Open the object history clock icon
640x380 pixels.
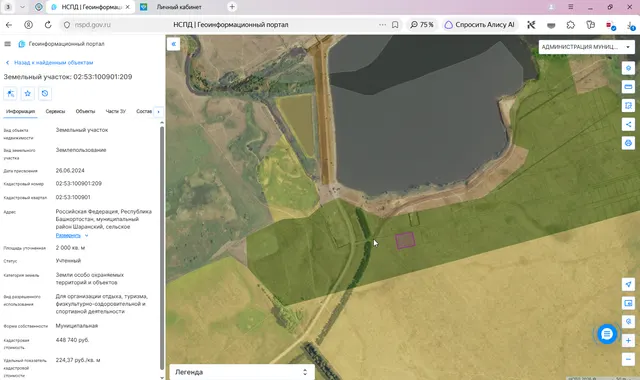45,93
